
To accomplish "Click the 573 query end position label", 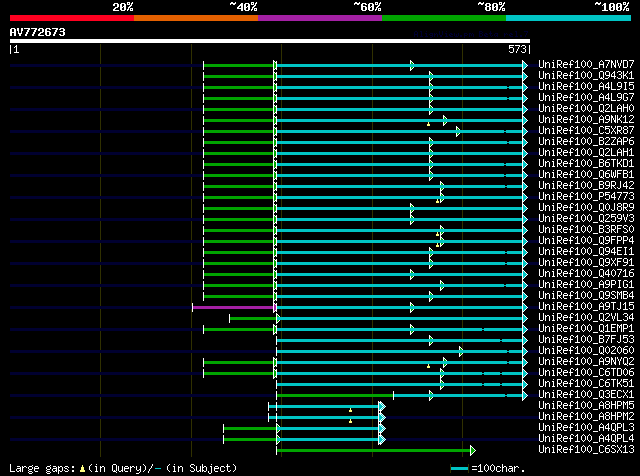I will [518, 49].
